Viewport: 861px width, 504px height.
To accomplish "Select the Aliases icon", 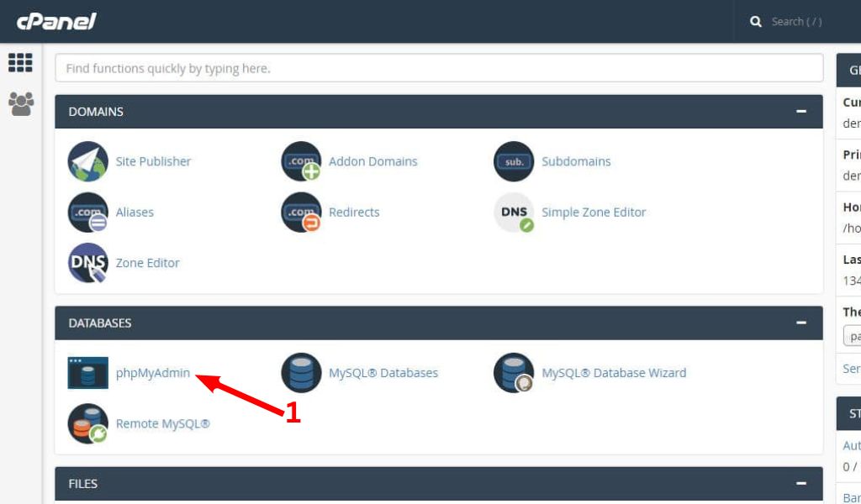I will [87, 213].
